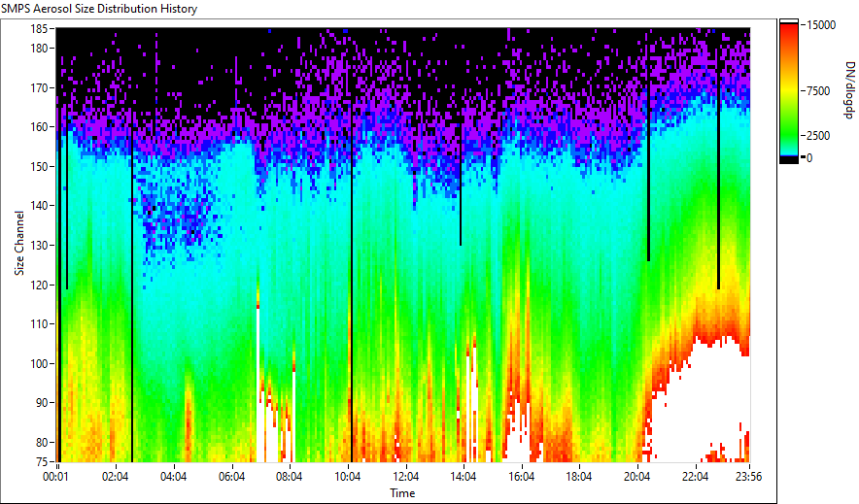Image resolution: width=859 pixels, height=504 pixels.
Task: Click the 15000 color scale label
Action: coord(821,25)
